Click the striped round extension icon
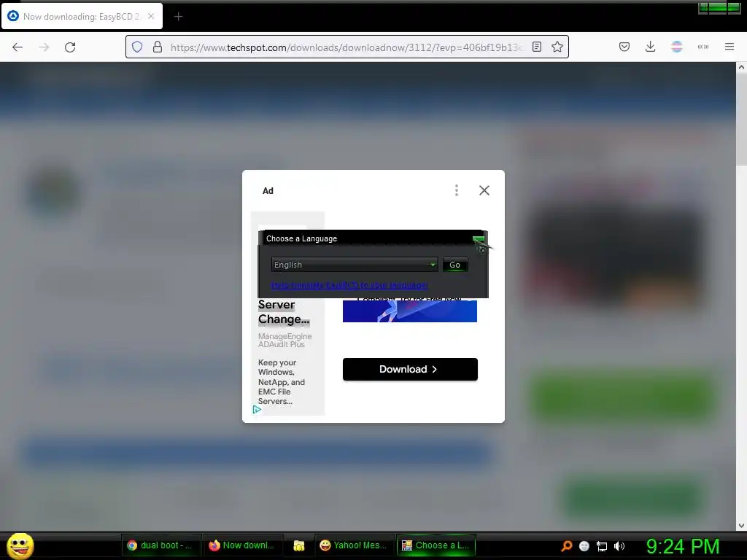The width and height of the screenshot is (747, 560). pyautogui.click(x=676, y=47)
